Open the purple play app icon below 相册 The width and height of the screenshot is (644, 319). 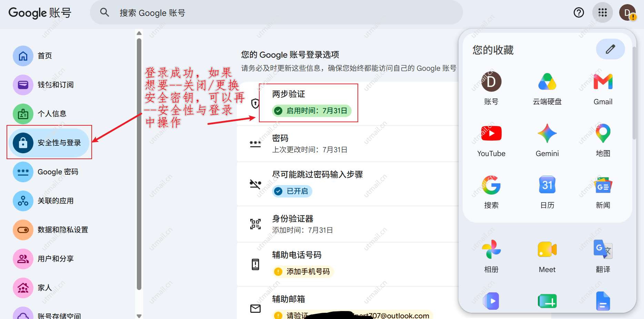(x=491, y=301)
